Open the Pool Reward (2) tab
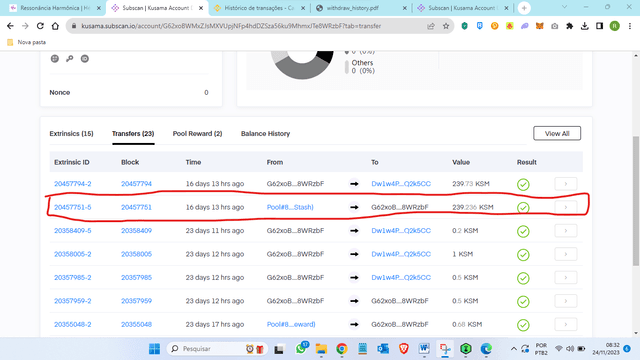Image resolution: width=640 pixels, height=360 pixels. pos(197,133)
